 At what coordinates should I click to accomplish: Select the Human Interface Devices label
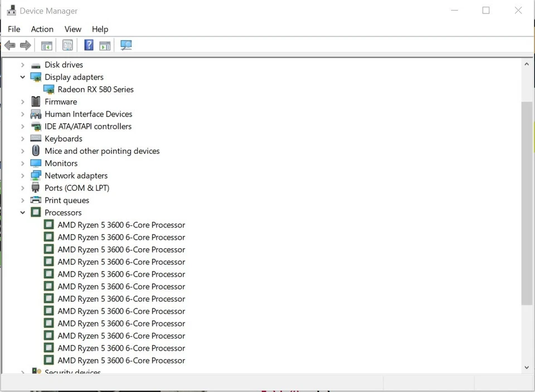89,114
